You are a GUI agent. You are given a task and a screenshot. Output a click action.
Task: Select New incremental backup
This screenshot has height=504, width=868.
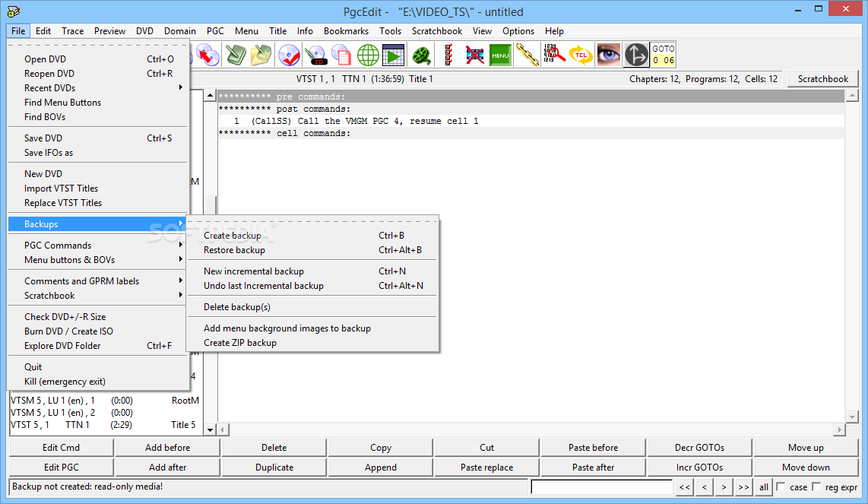(x=312, y=271)
